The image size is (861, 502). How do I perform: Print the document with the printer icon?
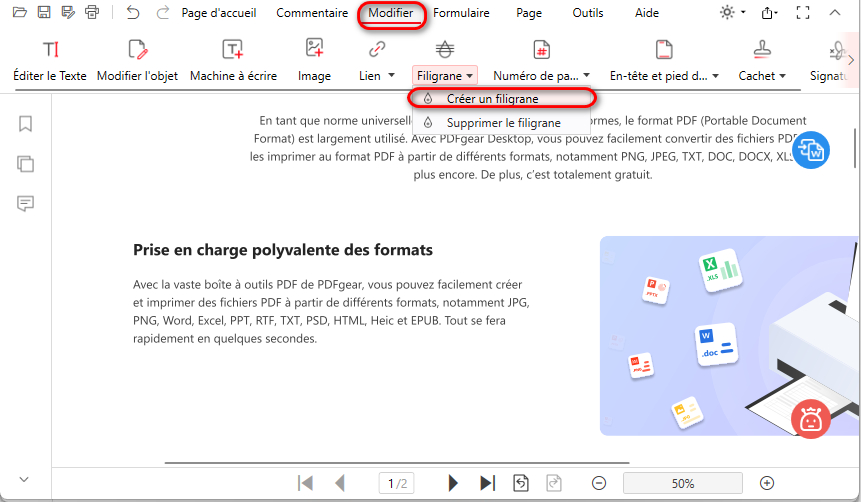pyautogui.click(x=92, y=12)
